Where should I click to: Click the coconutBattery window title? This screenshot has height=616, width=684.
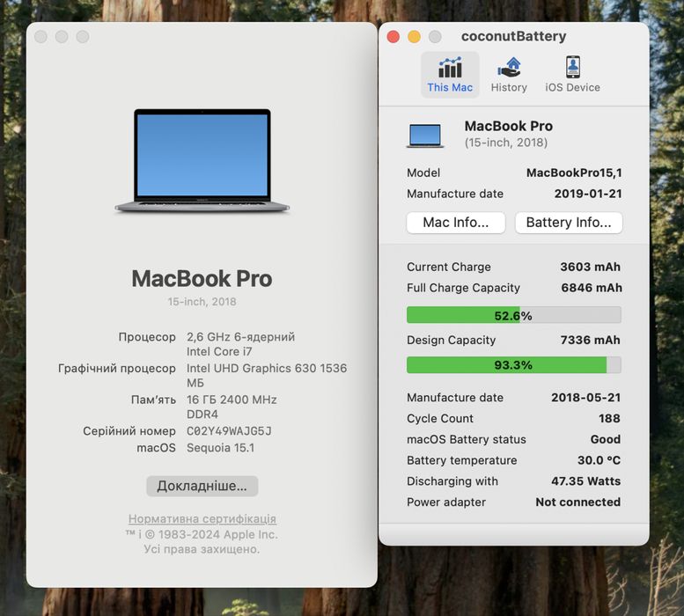[x=513, y=36]
